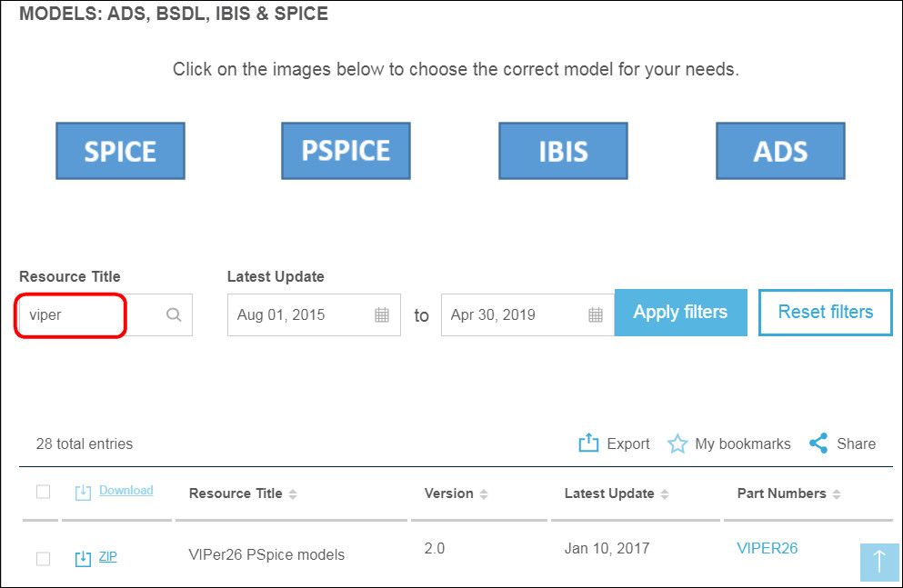Click the search magnifier in Resource Title
The image size is (903, 588).
pos(174,314)
